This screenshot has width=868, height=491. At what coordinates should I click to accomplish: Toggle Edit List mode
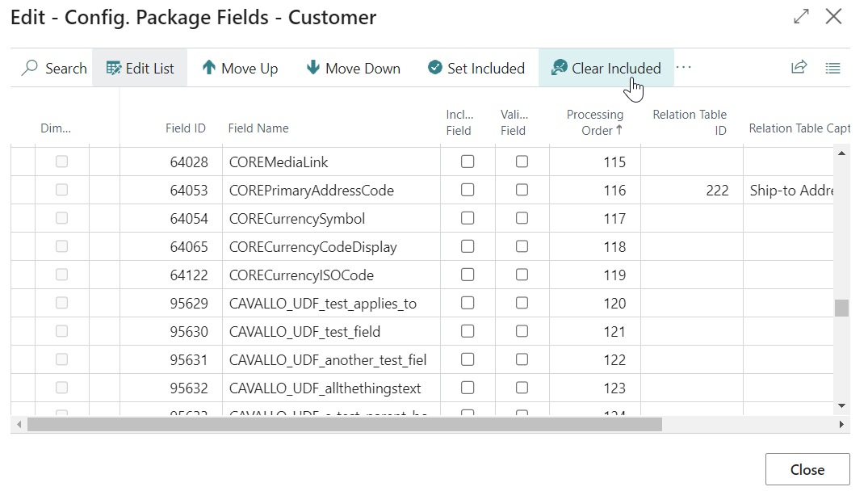point(140,69)
